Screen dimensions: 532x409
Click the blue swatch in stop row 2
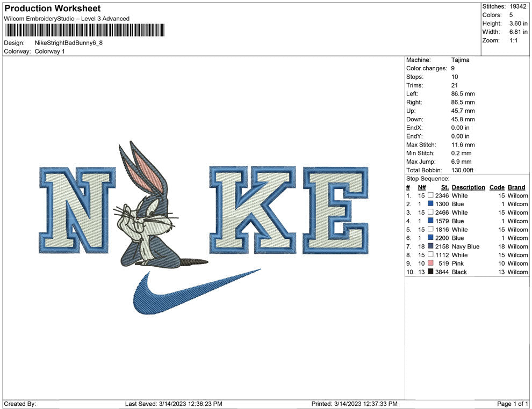(430, 203)
